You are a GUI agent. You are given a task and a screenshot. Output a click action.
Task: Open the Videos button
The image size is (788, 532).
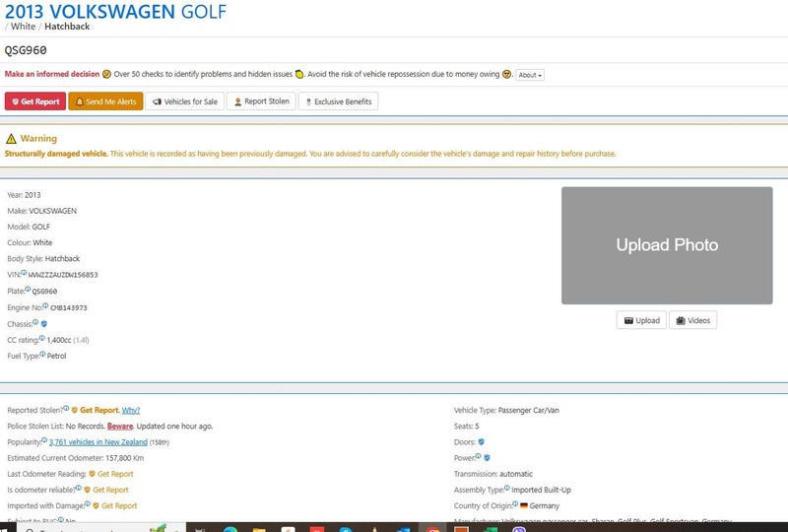pos(693,320)
